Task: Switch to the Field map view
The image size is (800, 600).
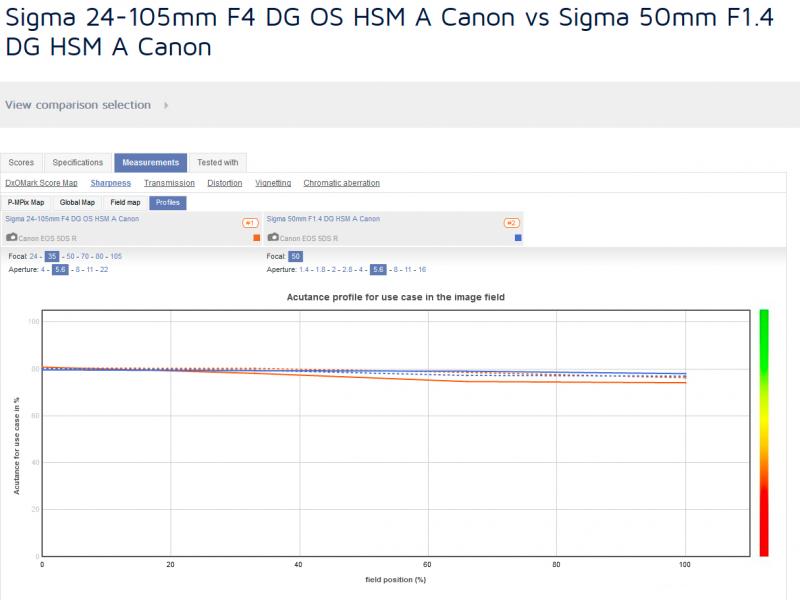Action: 126,203
